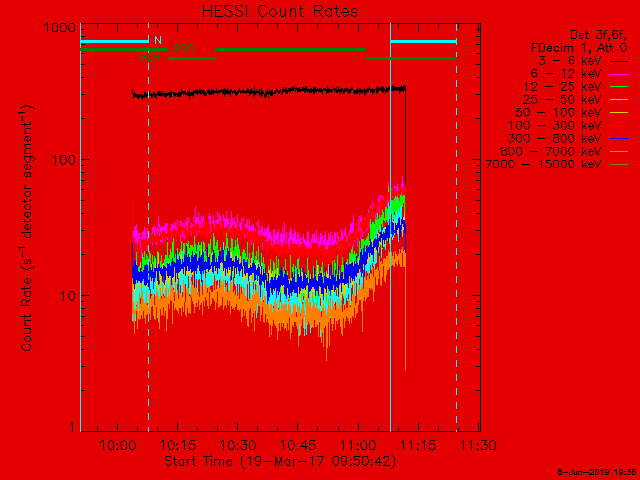Click the cyan 'N' flag label

(x=158, y=40)
